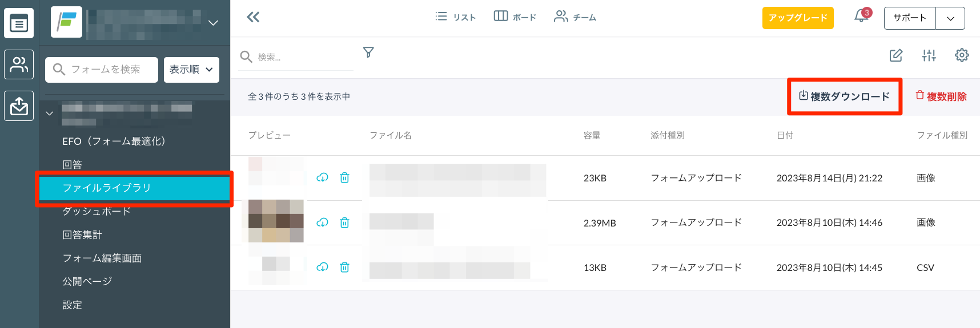
Task: Click the 複数削除 button
Action: [941, 96]
